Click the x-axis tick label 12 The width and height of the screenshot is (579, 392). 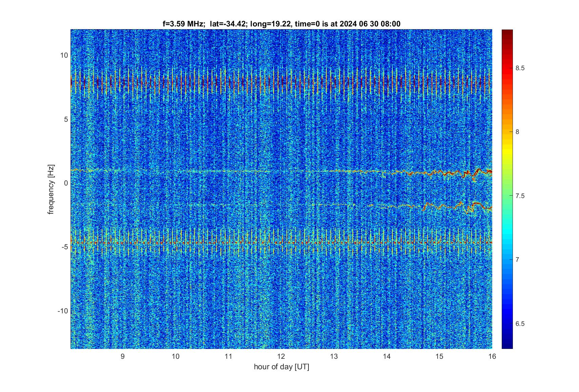[x=281, y=356]
